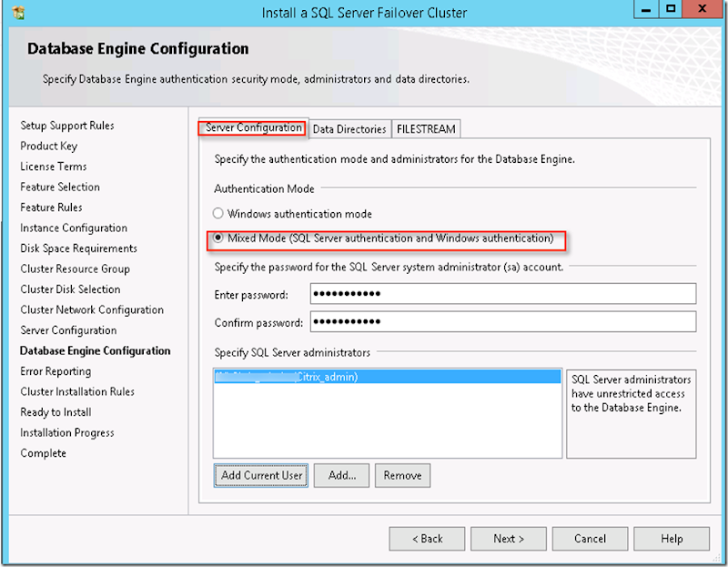Click the SQL Server administrators description box
This screenshot has height=567, width=728.
(632, 414)
